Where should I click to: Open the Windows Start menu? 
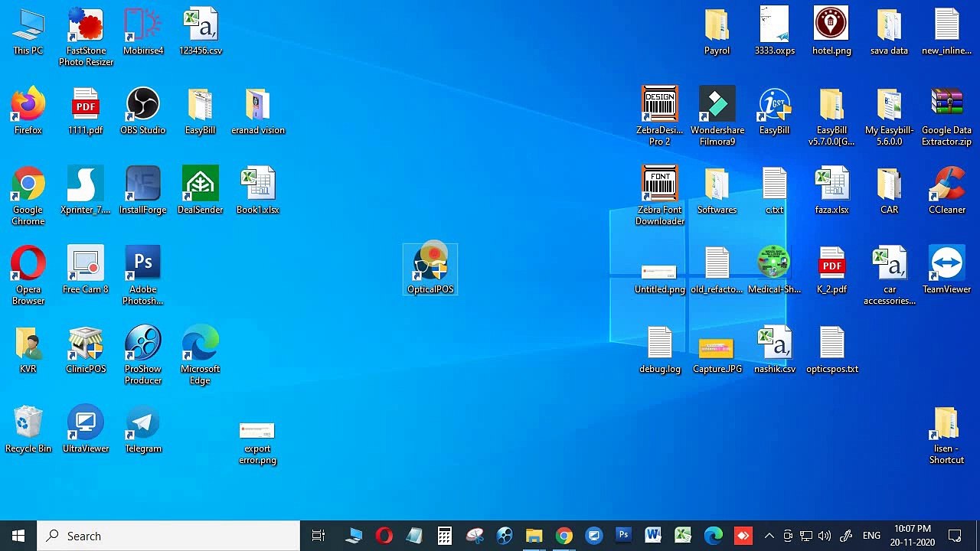point(18,536)
